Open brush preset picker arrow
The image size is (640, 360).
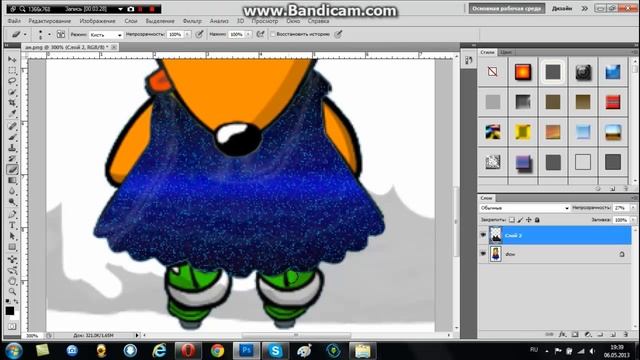coord(49,35)
